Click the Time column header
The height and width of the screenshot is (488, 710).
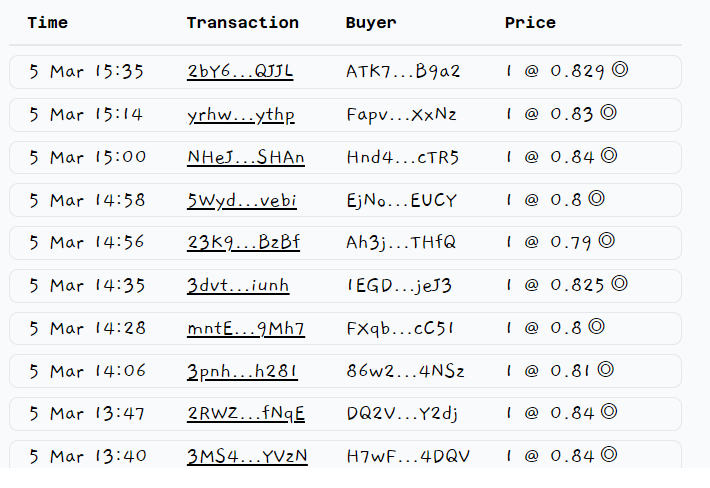pyautogui.click(x=48, y=23)
